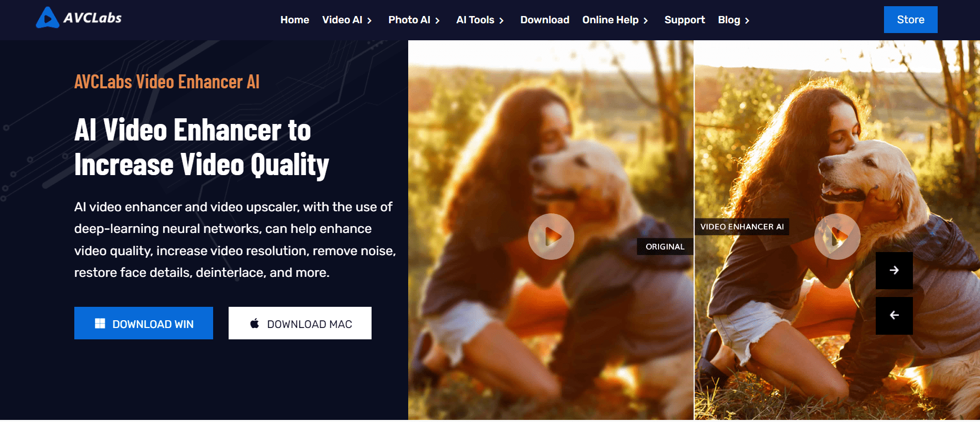Image resolution: width=980 pixels, height=422 pixels.
Task: Click the DOWNLOAD WIN button text
Action: click(x=153, y=324)
